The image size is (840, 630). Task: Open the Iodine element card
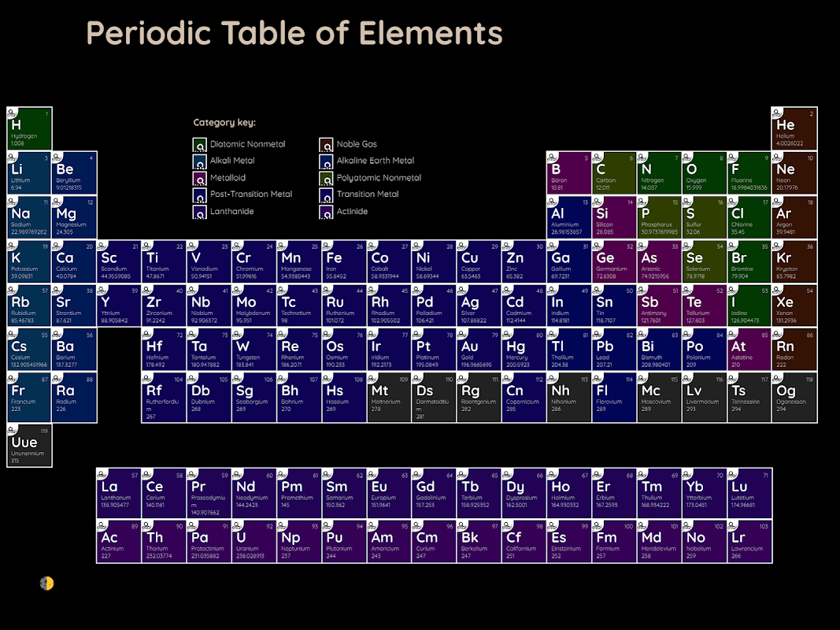tap(749, 306)
